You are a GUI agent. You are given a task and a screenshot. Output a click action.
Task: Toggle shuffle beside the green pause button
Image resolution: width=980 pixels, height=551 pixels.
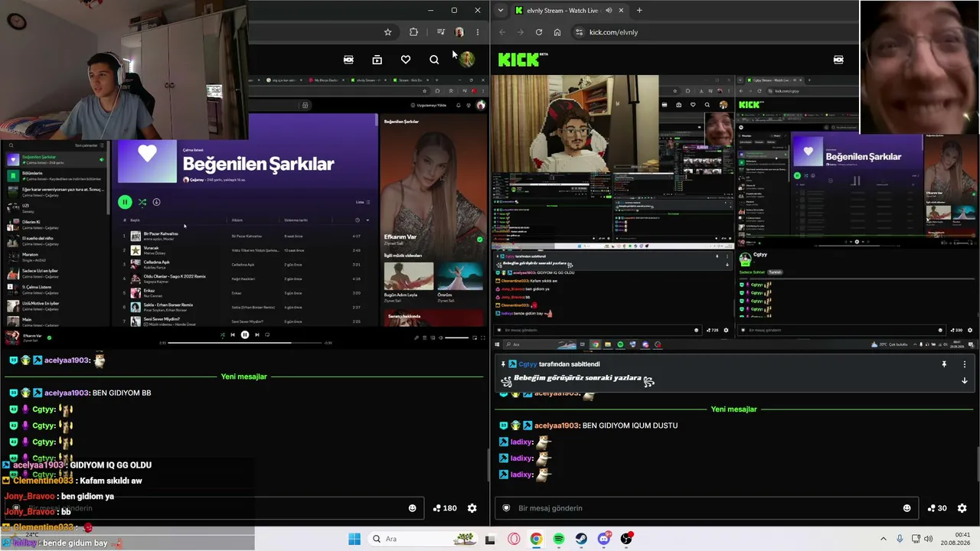tap(142, 202)
